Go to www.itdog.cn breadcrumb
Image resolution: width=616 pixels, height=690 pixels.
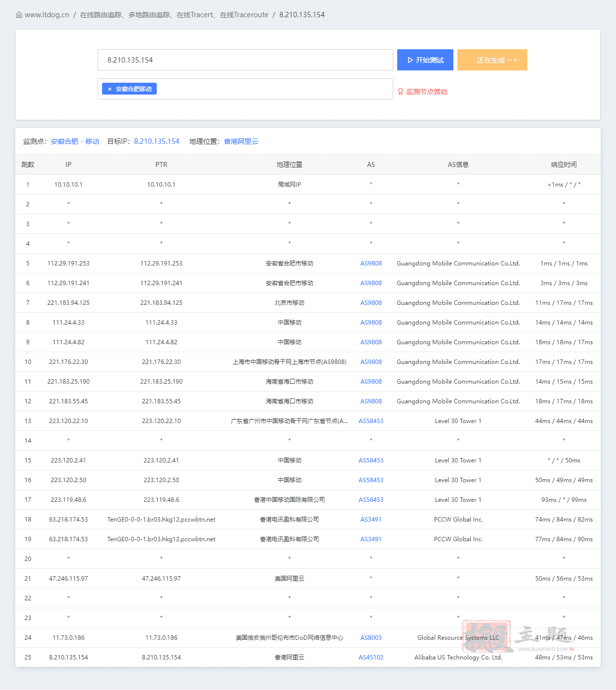point(47,15)
